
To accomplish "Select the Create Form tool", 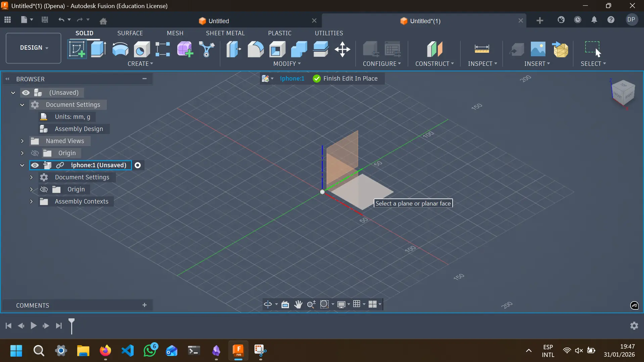I will click(185, 49).
